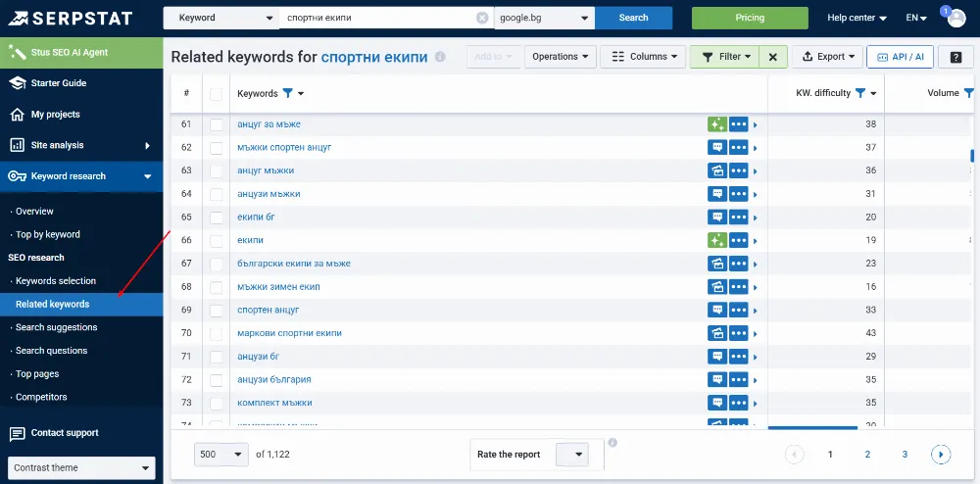Select Competitors in the sidebar menu
The height and width of the screenshot is (484, 980).
pyautogui.click(x=41, y=397)
